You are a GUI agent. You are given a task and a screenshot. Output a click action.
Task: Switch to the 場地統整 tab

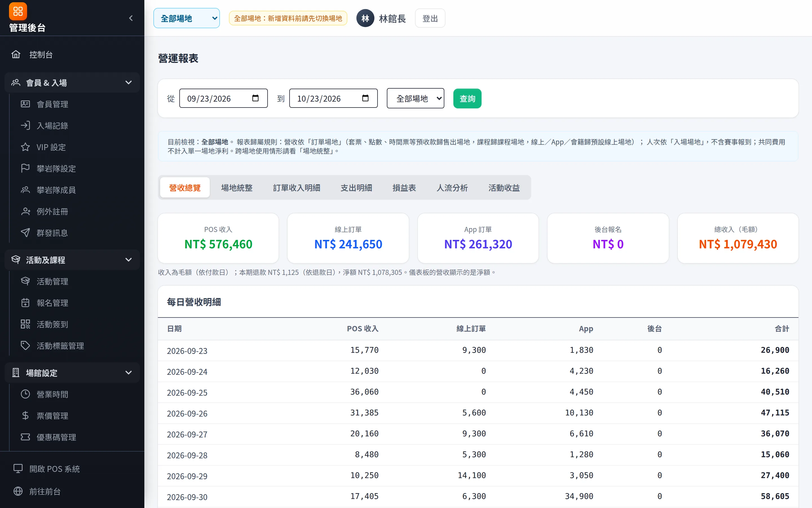pyautogui.click(x=237, y=187)
